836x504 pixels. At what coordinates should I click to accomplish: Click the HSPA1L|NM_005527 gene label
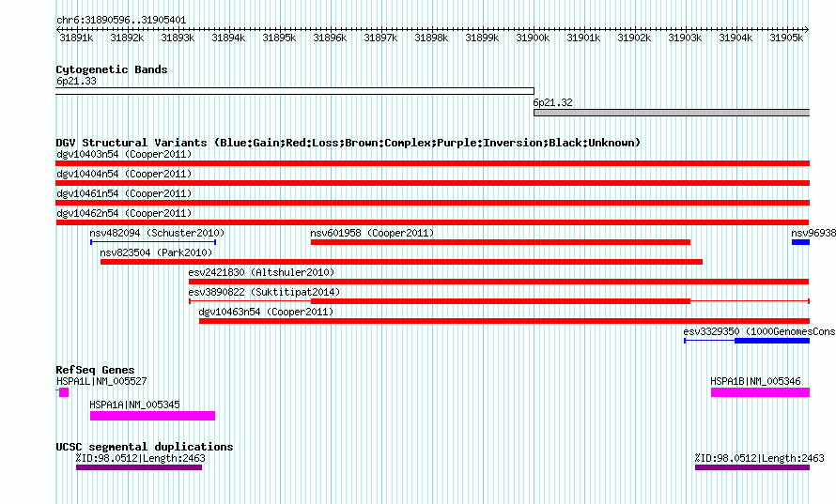(101, 381)
